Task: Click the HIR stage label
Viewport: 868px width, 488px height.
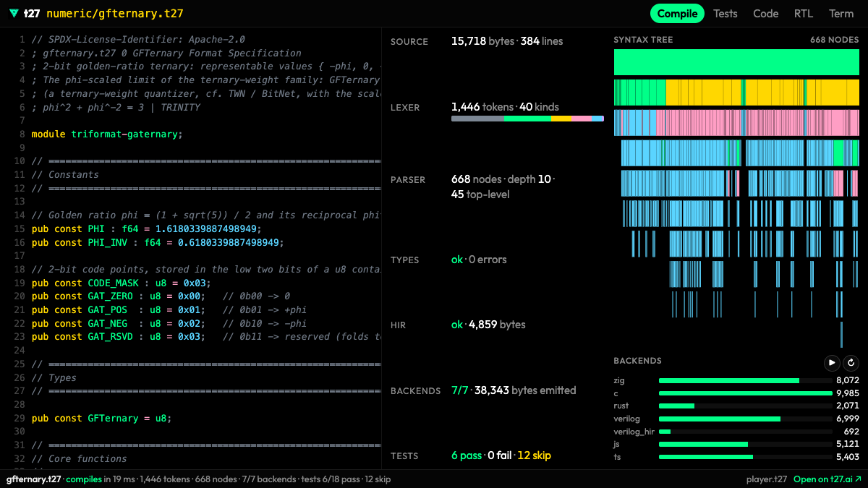Action: (x=399, y=326)
